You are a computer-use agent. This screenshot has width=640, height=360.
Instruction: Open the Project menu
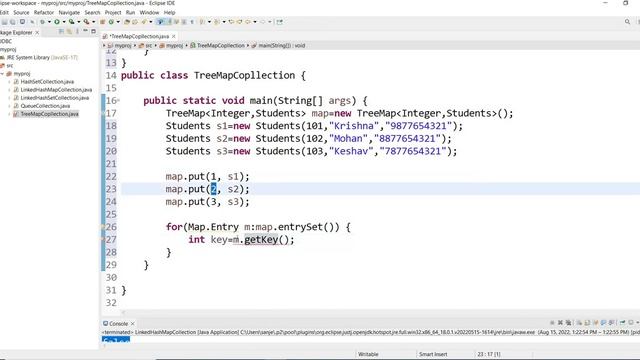[x=113, y=13]
